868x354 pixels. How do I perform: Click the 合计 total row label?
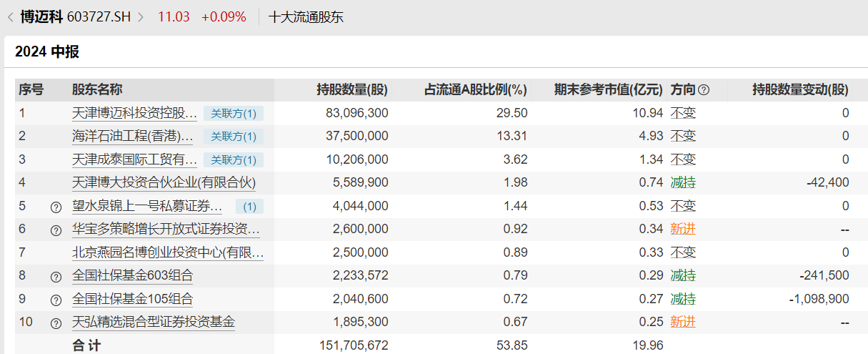(86, 346)
